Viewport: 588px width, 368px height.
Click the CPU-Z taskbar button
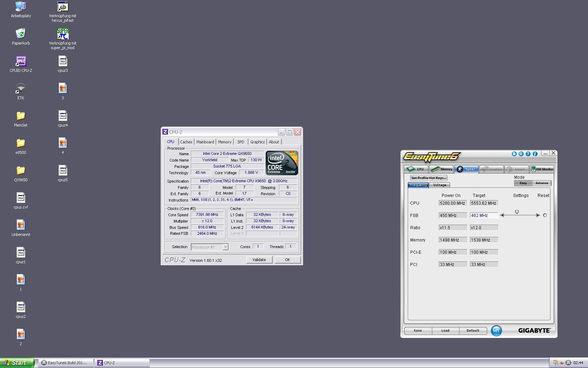point(122,363)
